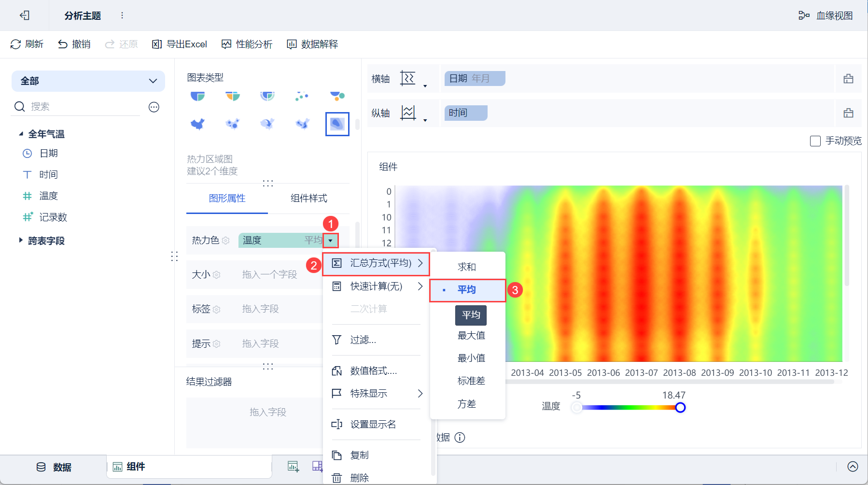Select 设置显示名 menu entry
The width and height of the screenshot is (868, 485).
tap(376, 424)
